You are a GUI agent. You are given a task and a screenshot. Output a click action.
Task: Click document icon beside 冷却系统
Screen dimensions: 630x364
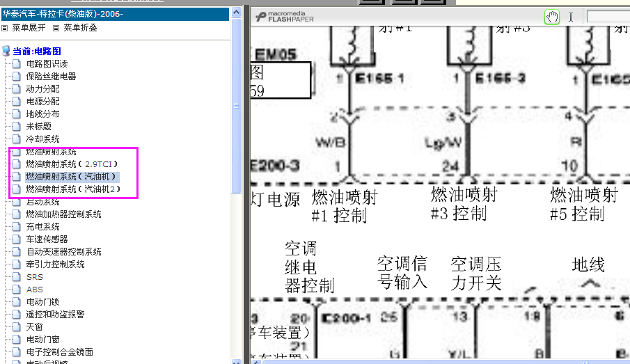(x=17, y=139)
